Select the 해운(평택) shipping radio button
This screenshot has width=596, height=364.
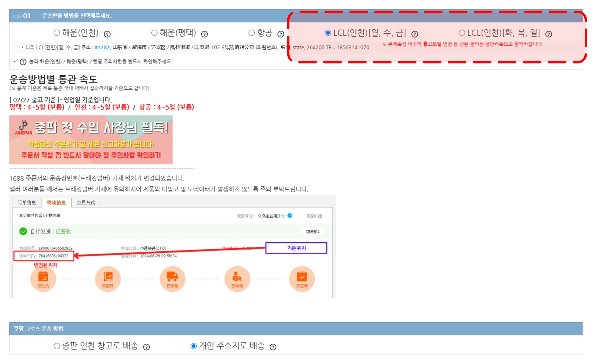tap(154, 33)
